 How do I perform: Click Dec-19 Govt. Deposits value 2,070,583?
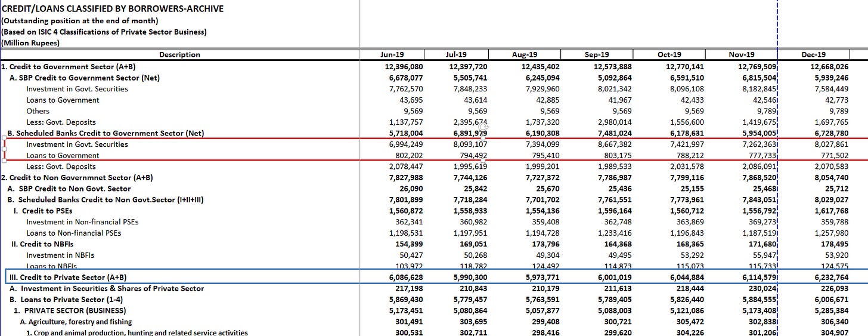(x=831, y=167)
